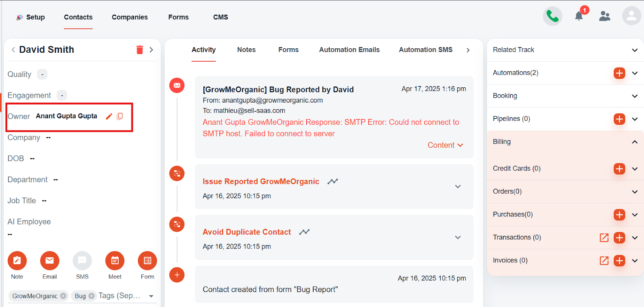This screenshot has height=307, width=644.
Task: Open the Companies menu
Action: pos(130,17)
